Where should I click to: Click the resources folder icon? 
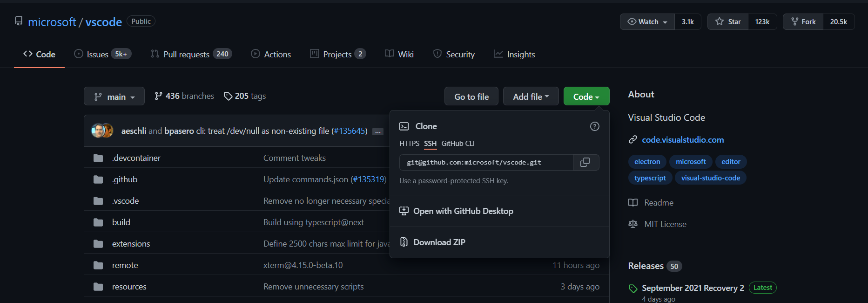point(98,287)
